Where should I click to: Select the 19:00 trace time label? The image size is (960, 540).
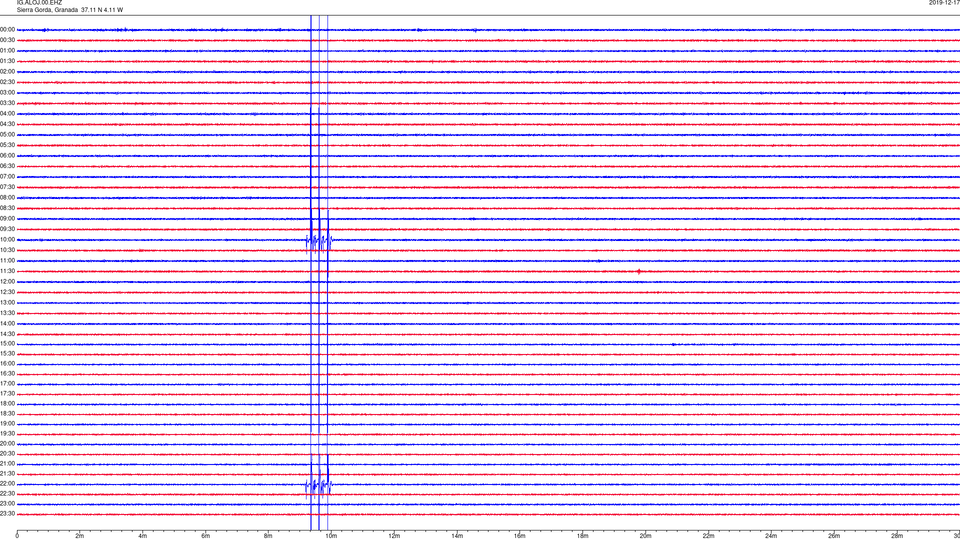point(7,424)
